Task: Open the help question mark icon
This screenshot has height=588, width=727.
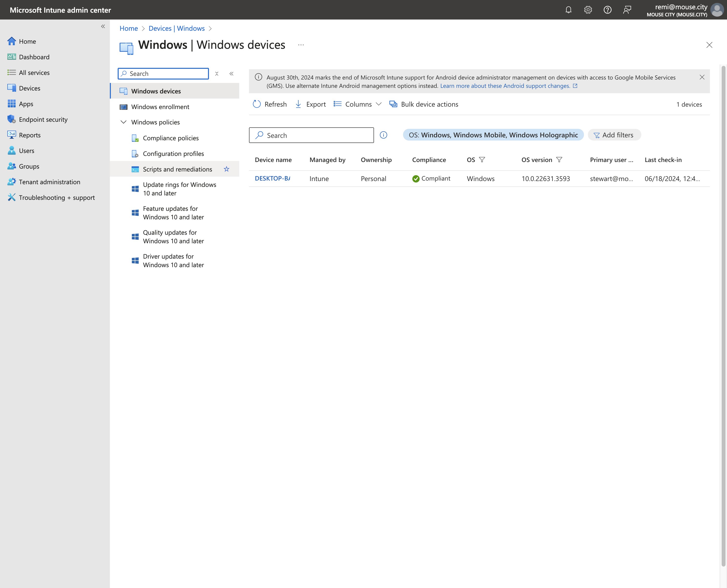Action: (607, 10)
